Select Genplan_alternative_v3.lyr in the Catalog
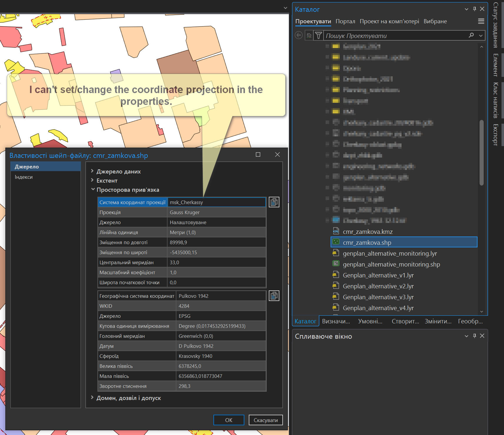 [378, 297]
